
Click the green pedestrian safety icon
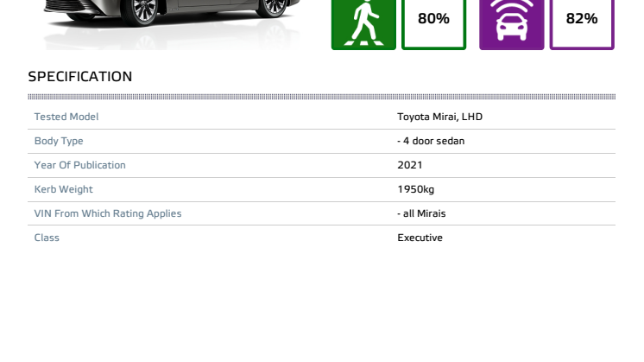pyautogui.click(x=363, y=25)
